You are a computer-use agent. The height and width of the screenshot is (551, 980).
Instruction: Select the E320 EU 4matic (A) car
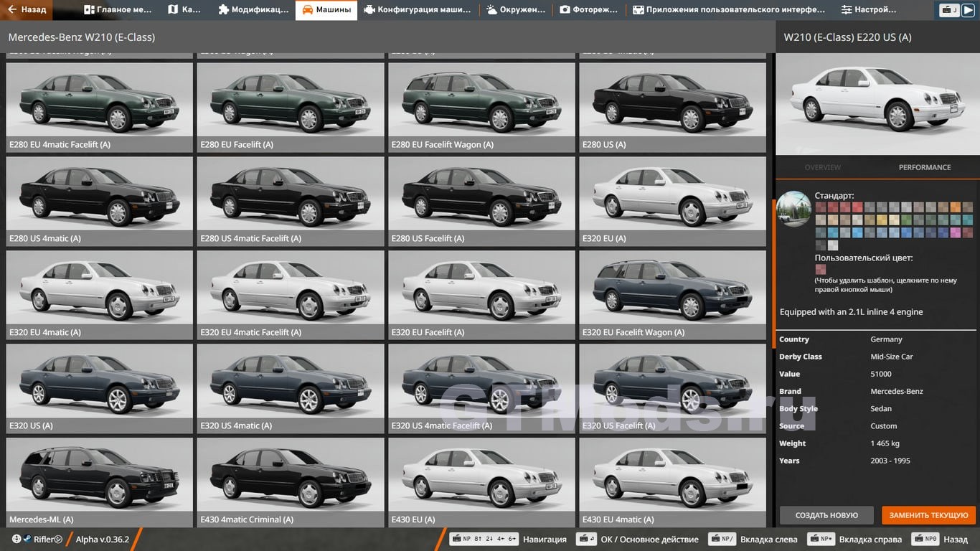coord(99,295)
